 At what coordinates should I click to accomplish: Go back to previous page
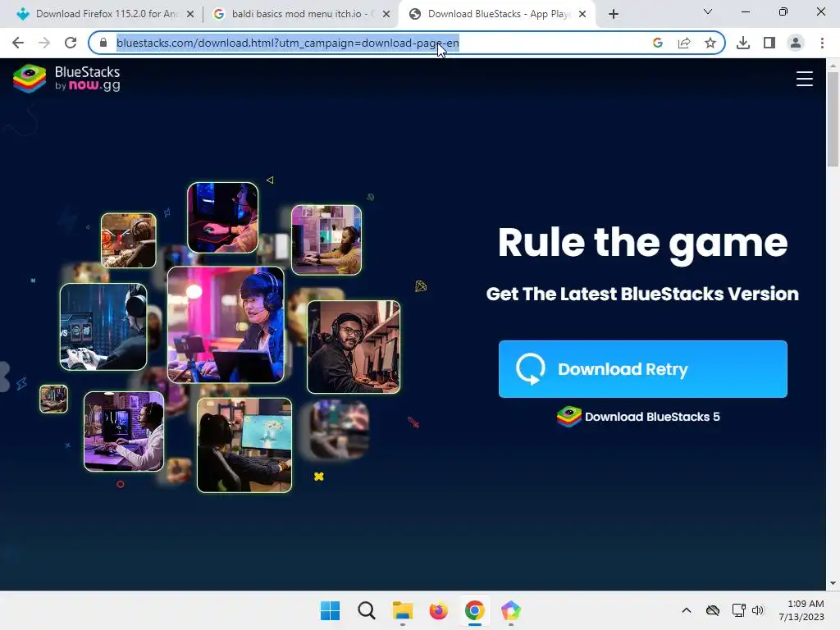18,43
